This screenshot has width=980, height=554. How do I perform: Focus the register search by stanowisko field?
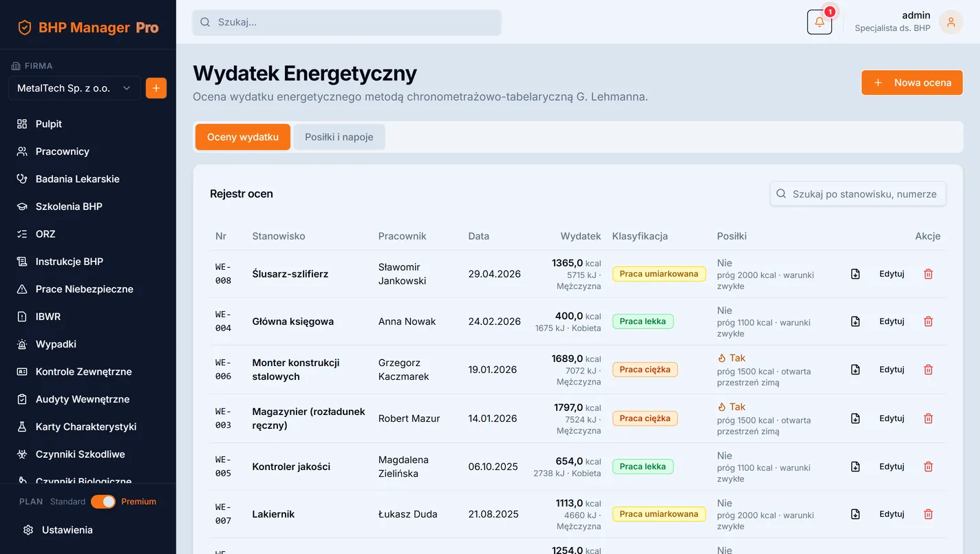858,194
